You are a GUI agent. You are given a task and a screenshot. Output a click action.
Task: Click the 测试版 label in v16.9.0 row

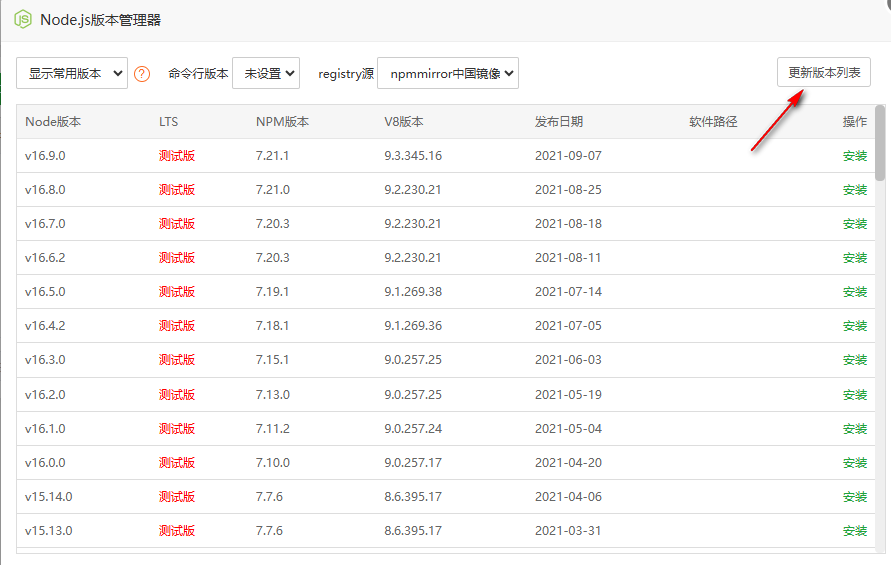pyautogui.click(x=177, y=156)
